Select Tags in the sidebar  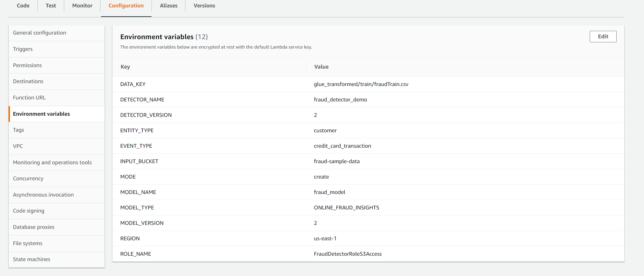pos(19,130)
